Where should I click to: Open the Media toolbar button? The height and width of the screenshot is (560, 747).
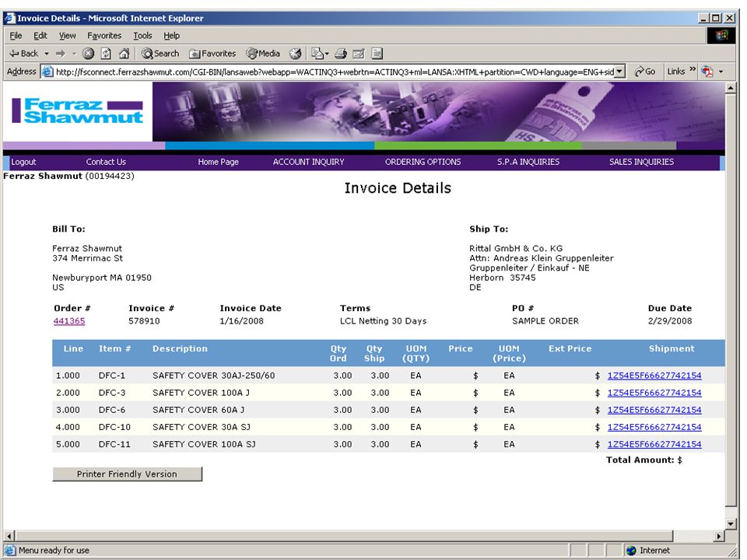[263, 54]
